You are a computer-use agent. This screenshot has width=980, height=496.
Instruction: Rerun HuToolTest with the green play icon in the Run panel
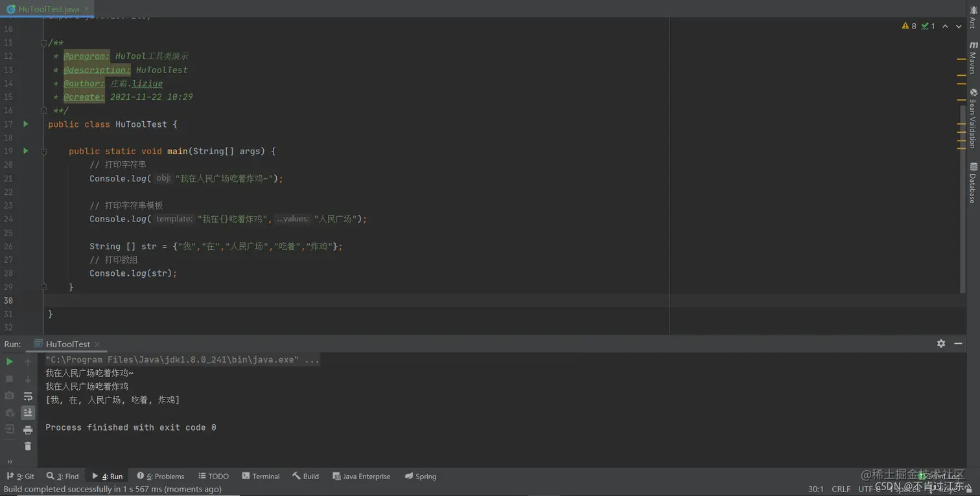click(9, 362)
